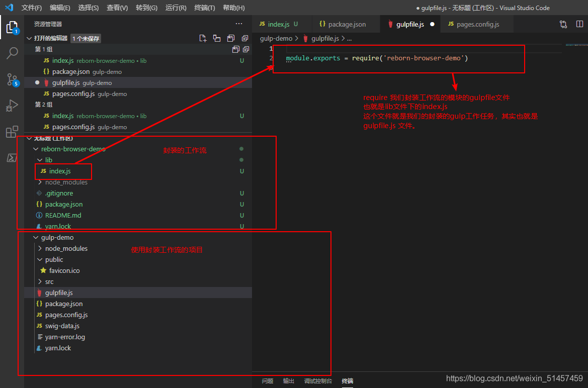Image resolution: width=588 pixels, height=388 pixels.
Task: Click the breadcrumb ellipsis segment
Action: (349, 39)
